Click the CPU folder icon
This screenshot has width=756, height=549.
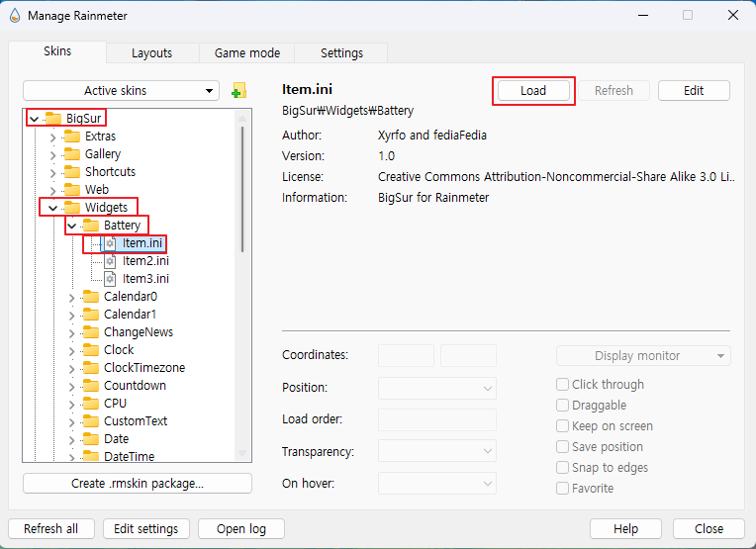[x=91, y=404]
